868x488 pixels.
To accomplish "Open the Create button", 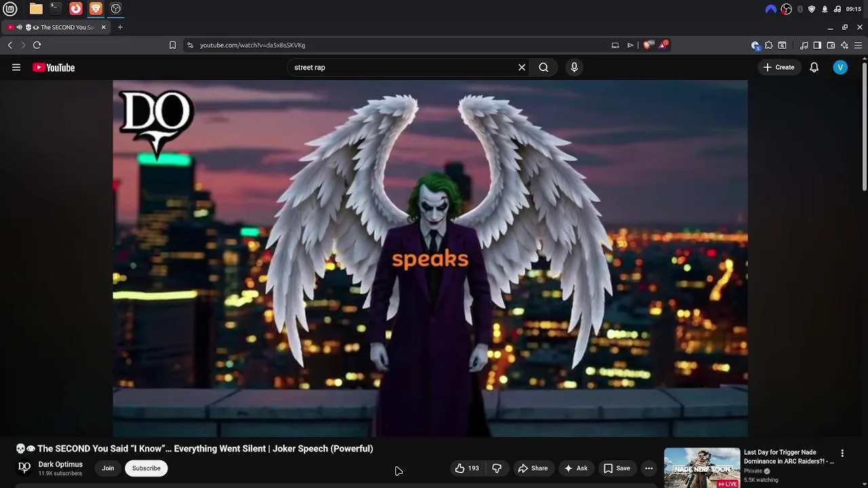I will point(778,67).
